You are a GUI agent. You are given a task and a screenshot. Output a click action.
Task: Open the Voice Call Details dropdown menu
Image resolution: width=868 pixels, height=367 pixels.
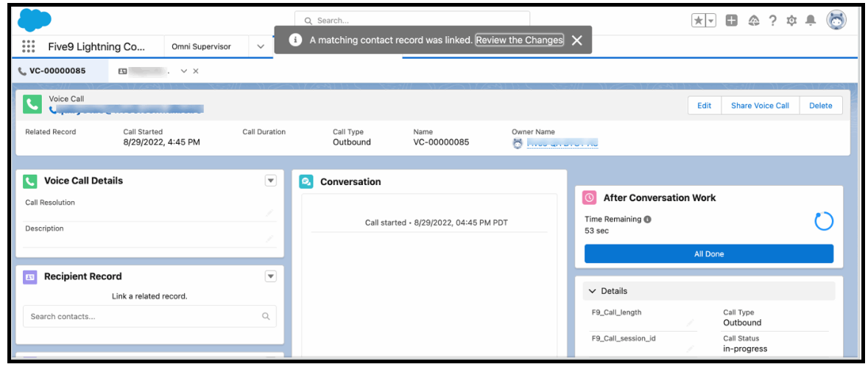[270, 180]
